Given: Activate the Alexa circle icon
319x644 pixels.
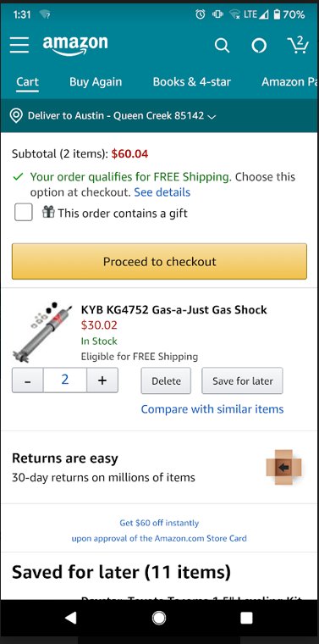Looking at the screenshot, I should tap(259, 46).
